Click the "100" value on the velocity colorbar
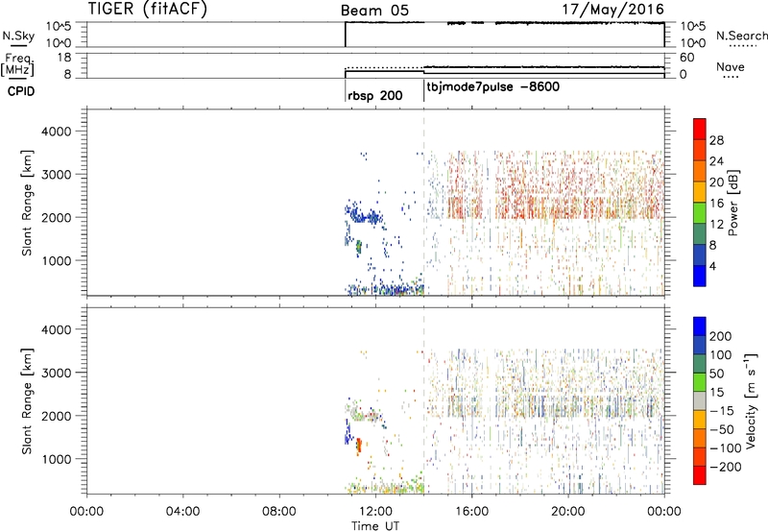This screenshot has height=532, width=768. 721,355
